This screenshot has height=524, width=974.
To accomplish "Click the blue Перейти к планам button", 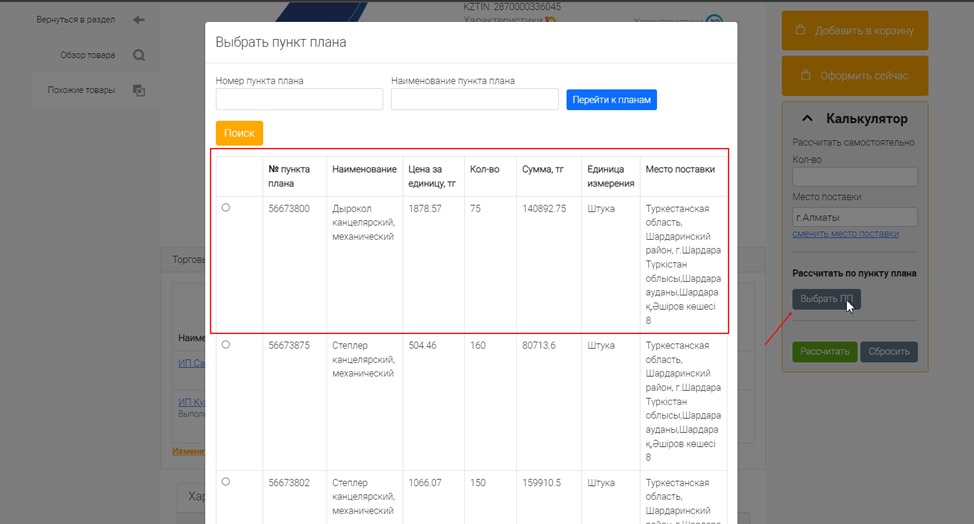I will tap(611, 100).
